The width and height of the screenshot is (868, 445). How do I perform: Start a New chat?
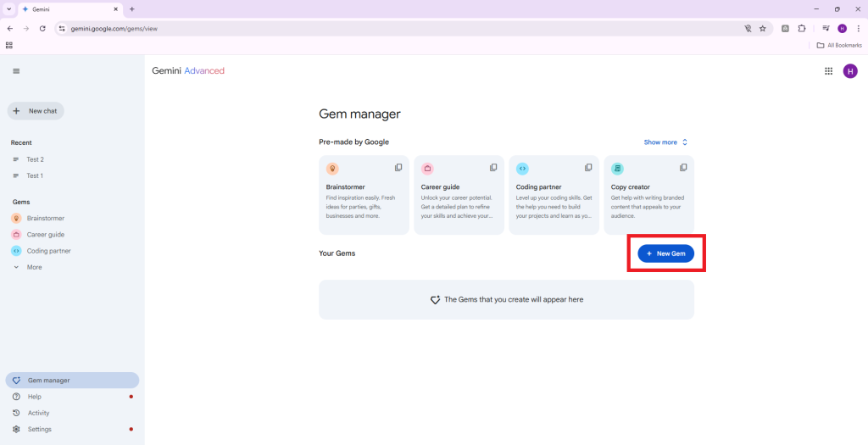36,111
